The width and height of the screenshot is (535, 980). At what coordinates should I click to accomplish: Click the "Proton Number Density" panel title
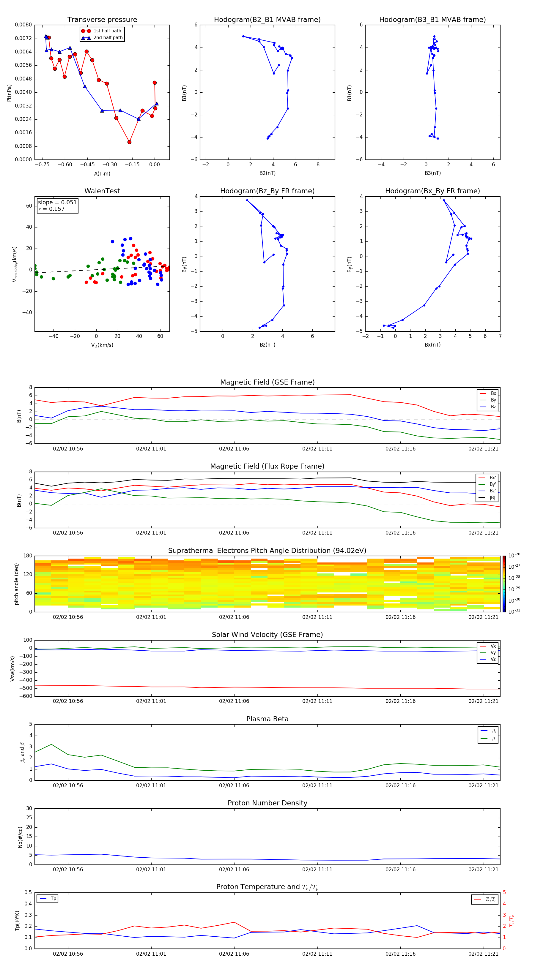267,803
